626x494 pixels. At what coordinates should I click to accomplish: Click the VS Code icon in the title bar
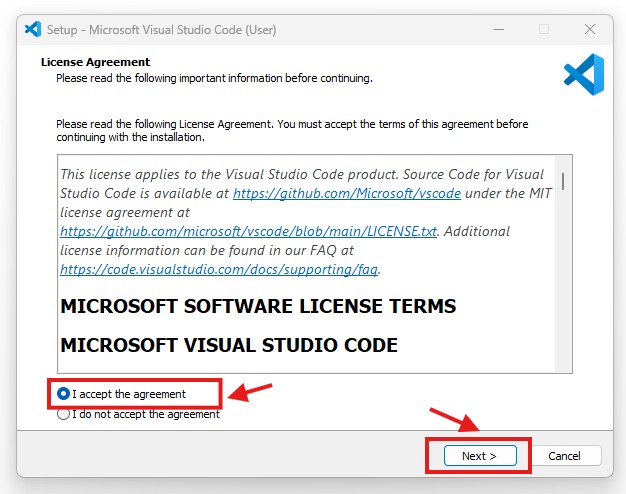(33, 29)
